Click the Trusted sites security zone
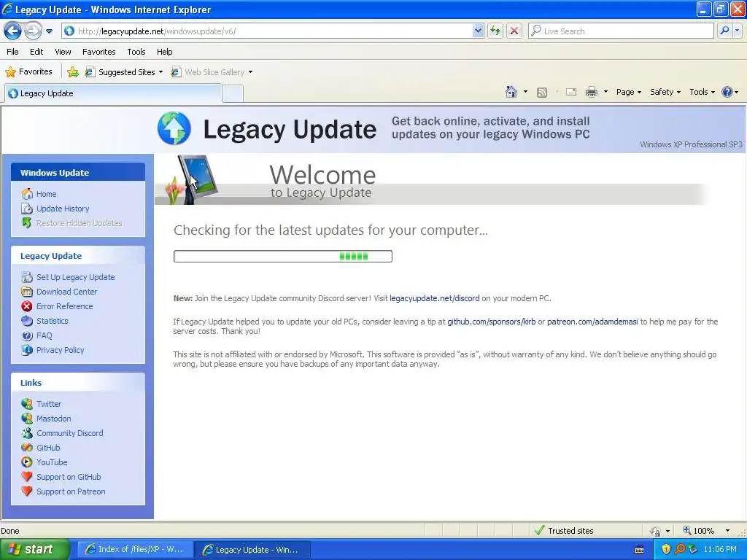Screen dimensions: 747x560 point(564,531)
